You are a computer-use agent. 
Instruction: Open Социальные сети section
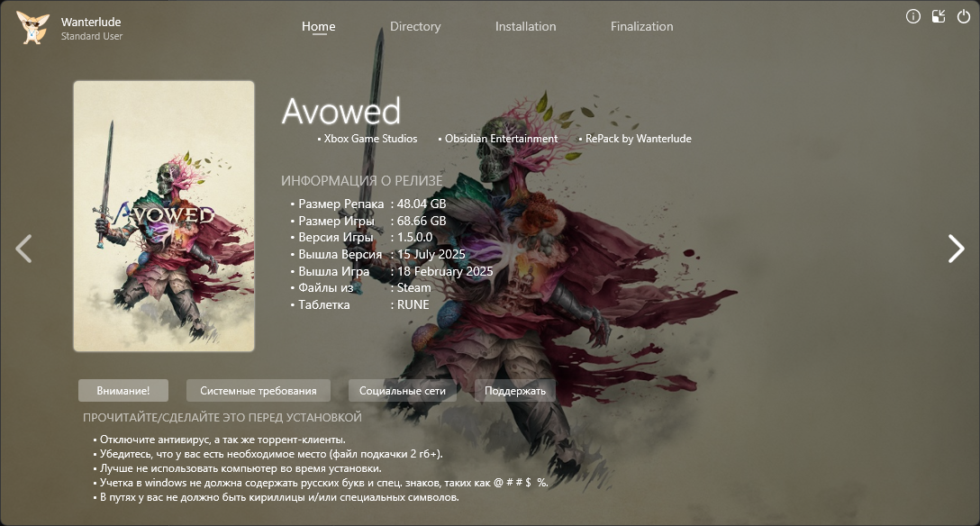pyautogui.click(x=403, y=390)
